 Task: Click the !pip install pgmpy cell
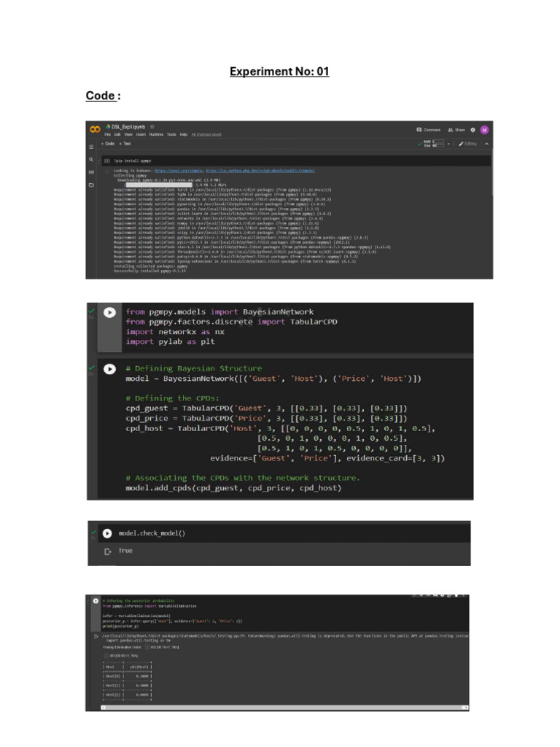click(x=295, y=160)
